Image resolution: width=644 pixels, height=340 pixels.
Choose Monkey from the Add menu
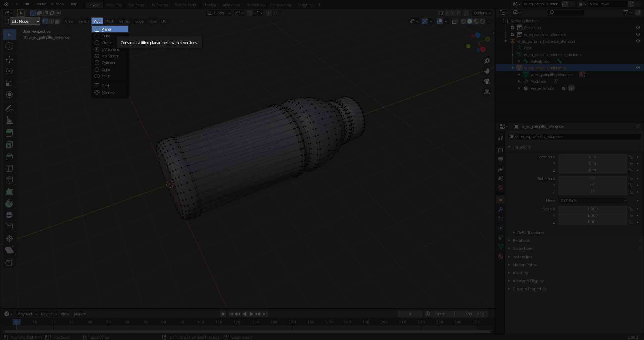click(110, 93)
